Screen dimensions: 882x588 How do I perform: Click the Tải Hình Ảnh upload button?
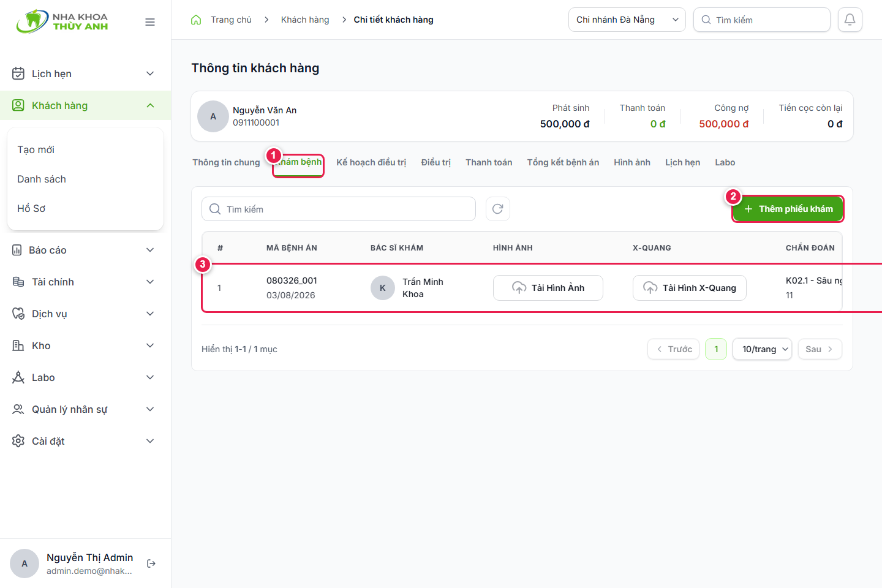[x=548, y=288]
